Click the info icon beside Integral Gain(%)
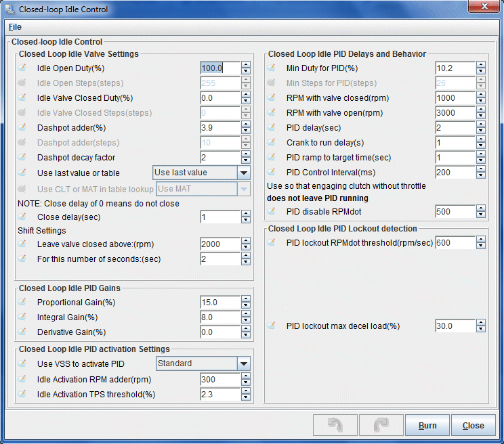The height and width of the screenshot is (444, 504). point(22,317)
